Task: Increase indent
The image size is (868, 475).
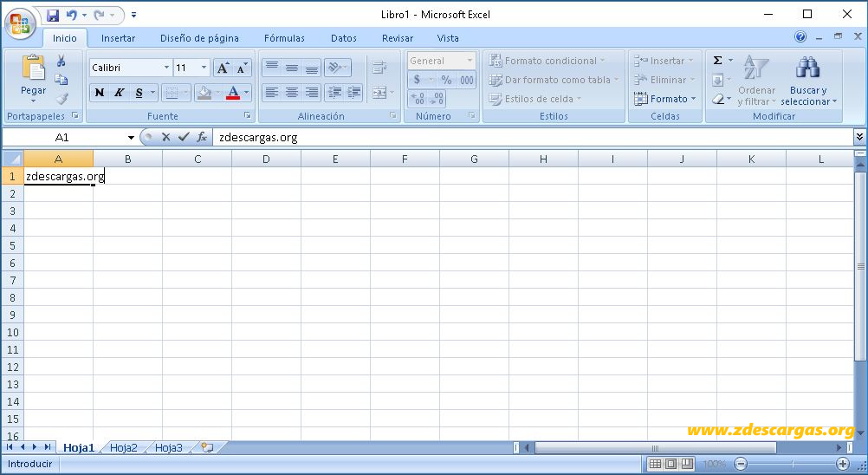Action: tap(353, 93)
